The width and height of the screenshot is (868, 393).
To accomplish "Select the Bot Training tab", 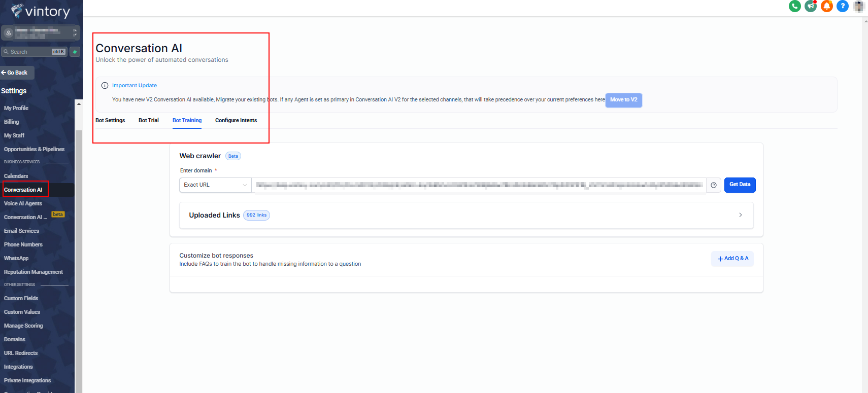I will pos(187,120).
